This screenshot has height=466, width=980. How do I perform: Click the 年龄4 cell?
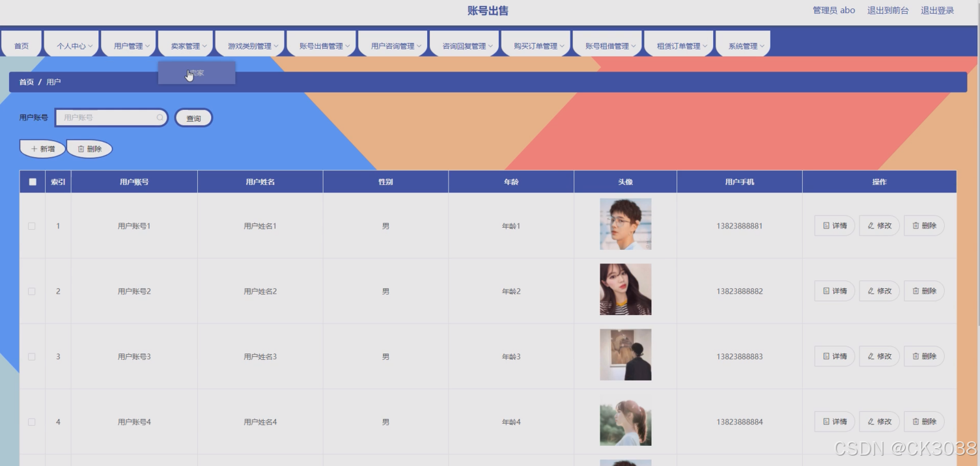511,422
